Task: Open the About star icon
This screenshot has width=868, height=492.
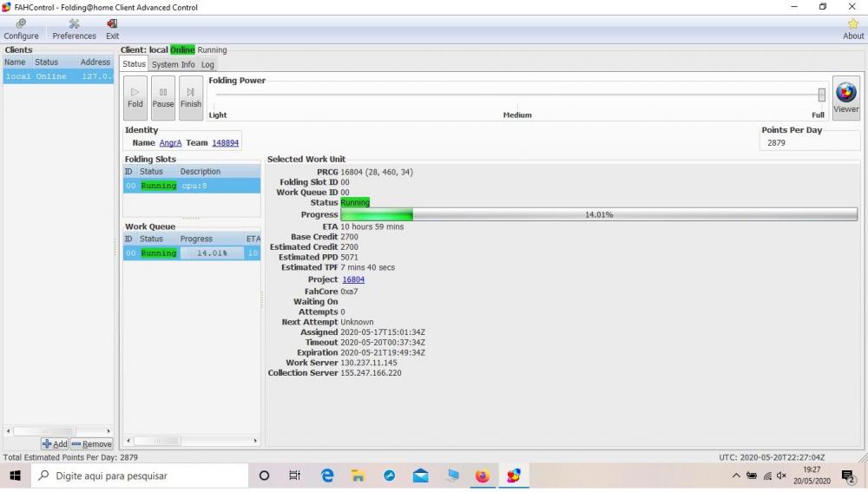Action: pyautogui.click(x=853, y=29)
